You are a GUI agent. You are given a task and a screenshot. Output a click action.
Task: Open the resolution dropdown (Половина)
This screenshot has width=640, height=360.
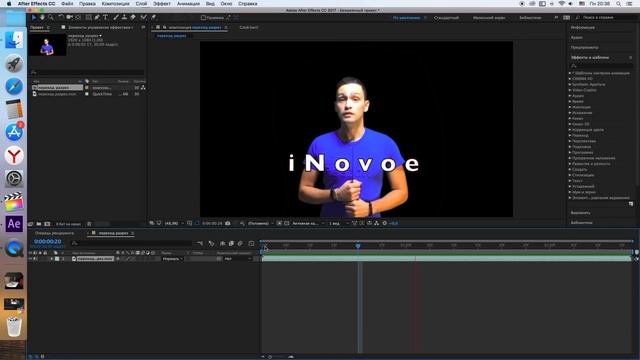coord(261,223)
